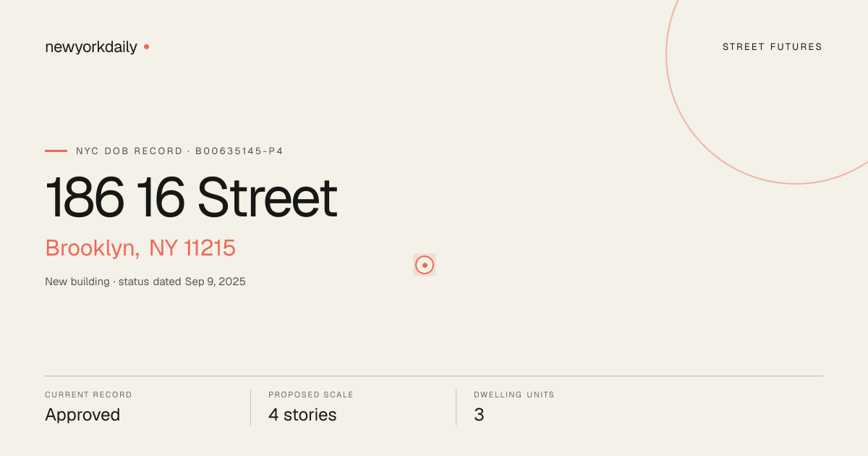
Task: Click the divider between stories and dwelling units
Action: [x=456, y=408]
